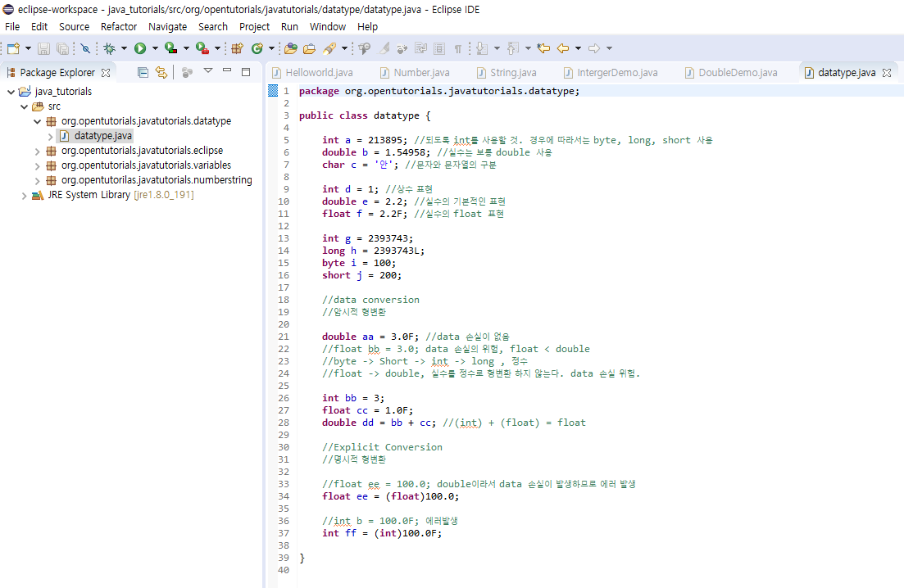Close the datatype.java editor tab
Image resolution: width=904 pixels, height=588 pixels.
[x=886, y=73]
